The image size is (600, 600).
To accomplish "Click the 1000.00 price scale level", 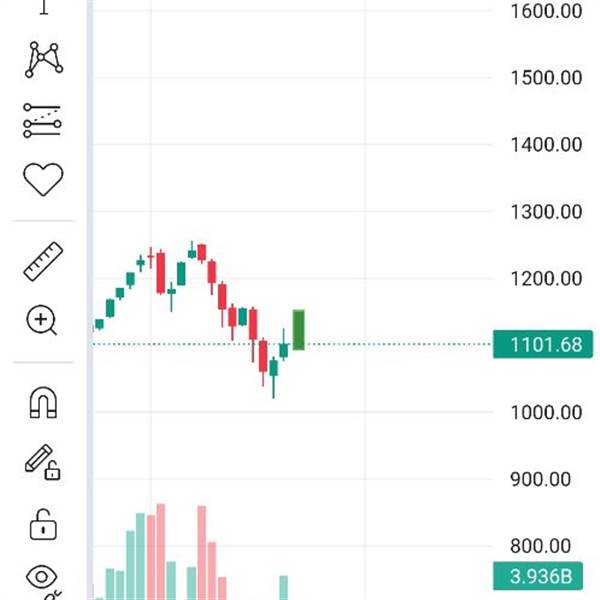I will (545, 412).
